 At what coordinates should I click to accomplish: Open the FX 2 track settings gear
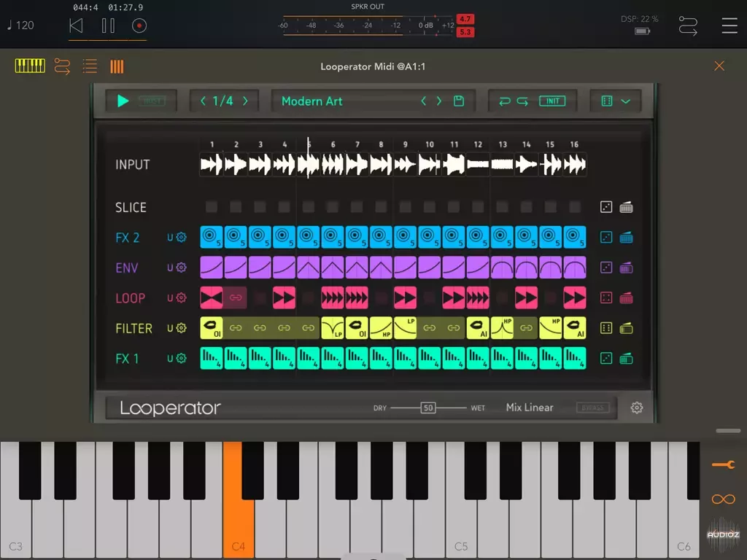point(182,237)
